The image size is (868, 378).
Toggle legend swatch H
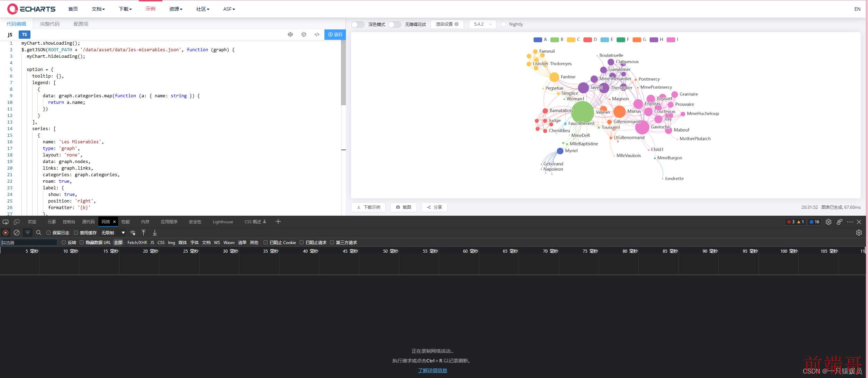[x=654, y=40]
